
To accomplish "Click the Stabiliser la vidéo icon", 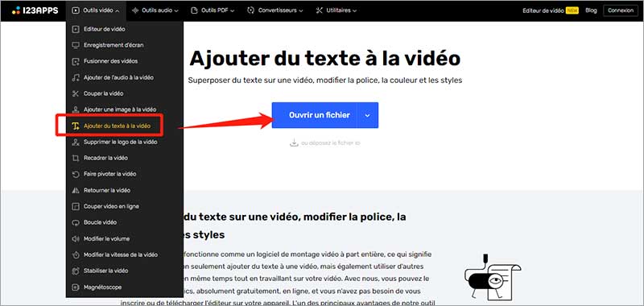I will [x=75, y=271].
